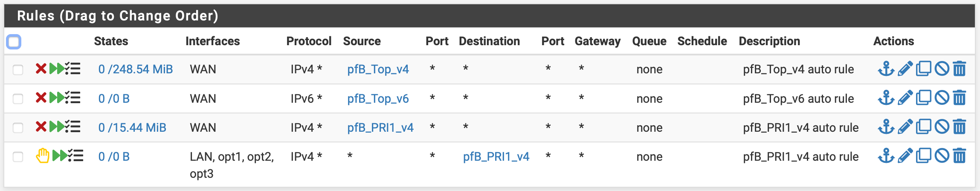Image resolution: width=980 pixels, height=191 pixels.
Task: Open states 0 /248.54 MiB link
Action: 135,69
